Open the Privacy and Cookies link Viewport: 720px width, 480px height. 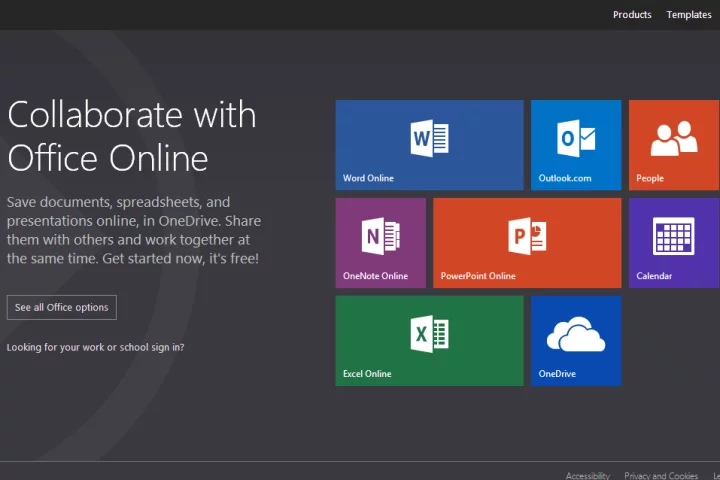point(661,475)
